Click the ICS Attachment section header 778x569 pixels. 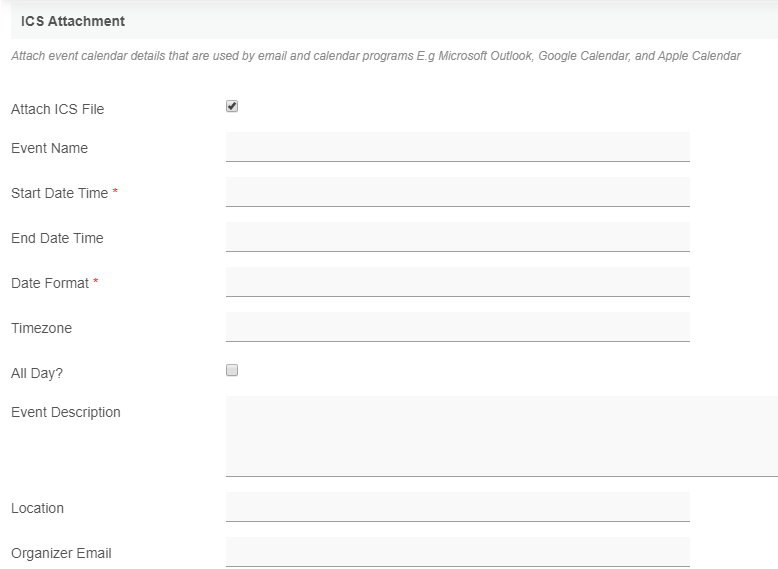[x=73, y=20]
